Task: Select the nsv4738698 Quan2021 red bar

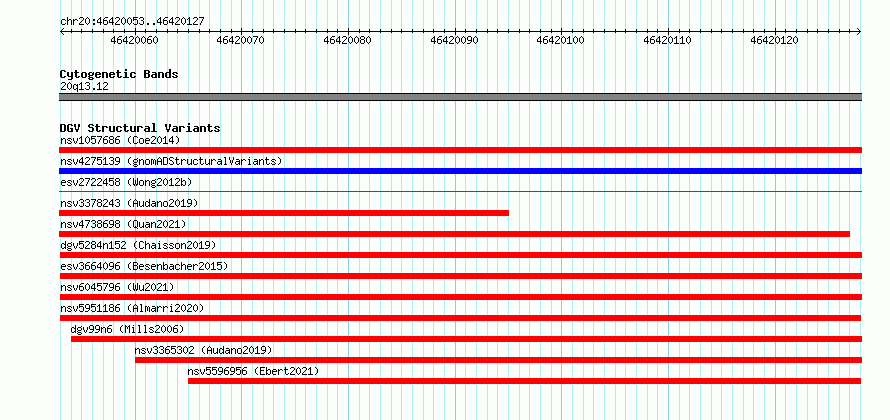Action: tap(455, 234)
